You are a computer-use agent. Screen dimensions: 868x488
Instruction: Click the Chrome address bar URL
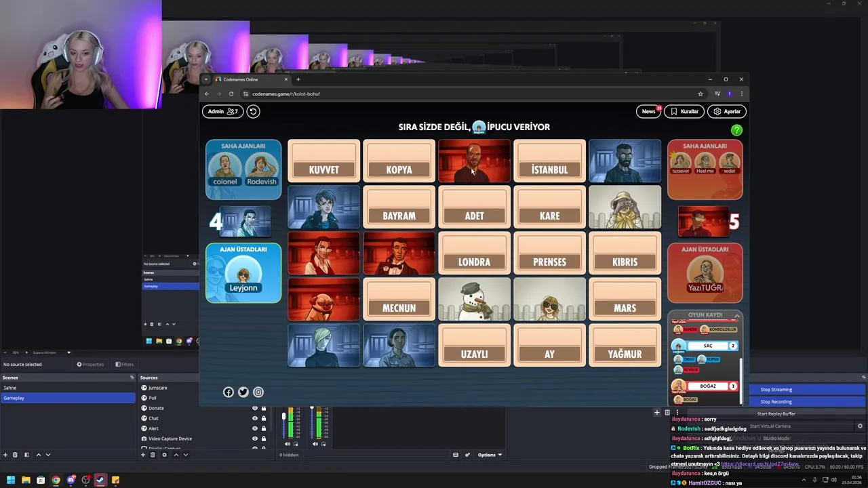(286, 94)
